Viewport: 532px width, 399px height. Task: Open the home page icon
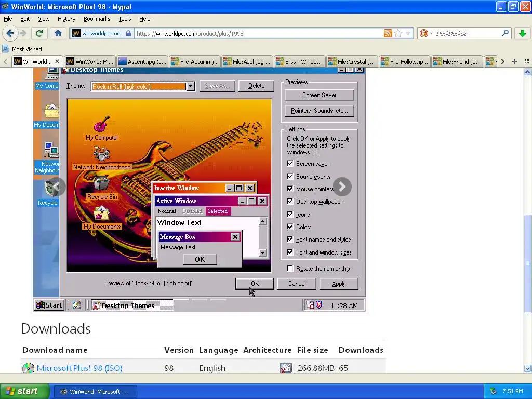(x=58, y=33)
